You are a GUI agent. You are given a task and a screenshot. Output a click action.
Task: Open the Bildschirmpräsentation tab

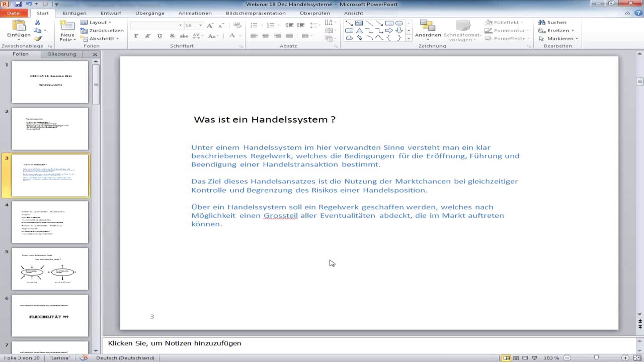tap(256, 13)
